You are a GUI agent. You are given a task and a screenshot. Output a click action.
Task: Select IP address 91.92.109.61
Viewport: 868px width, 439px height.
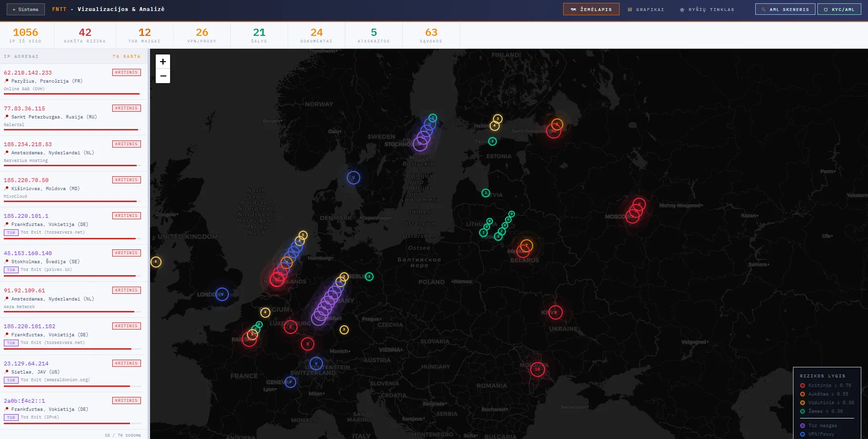[x=24, y=290]
